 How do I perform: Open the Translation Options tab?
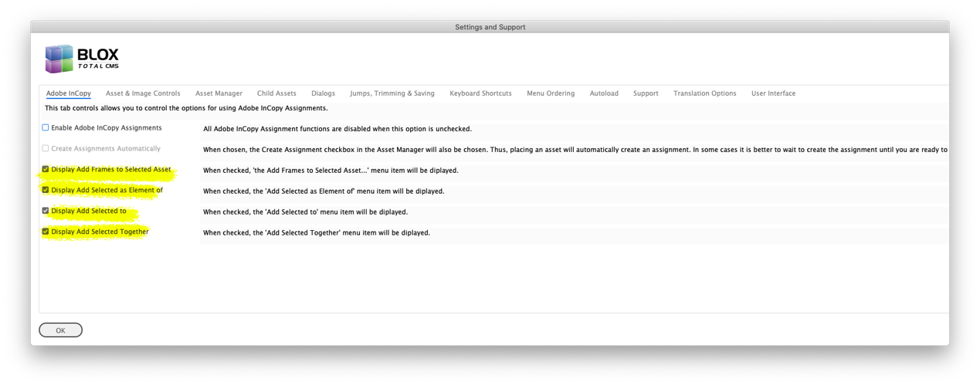coord(704,93)
